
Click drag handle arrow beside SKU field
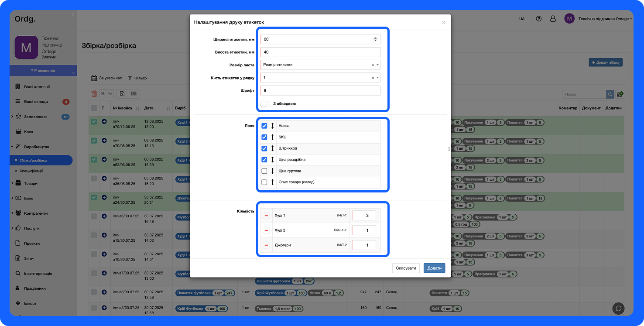[x=272, y=137]
